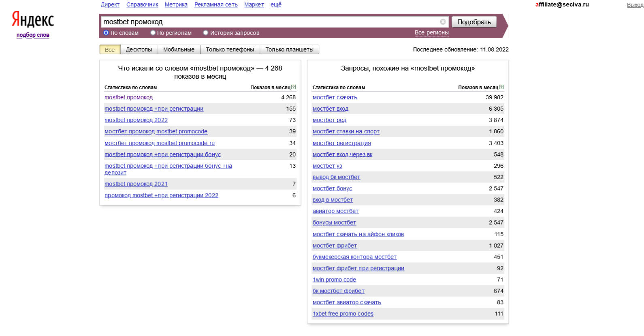Viewport: 644px width, 336px height.
Task: Select the "История запросов" radio button
Action: pos(206,33)
